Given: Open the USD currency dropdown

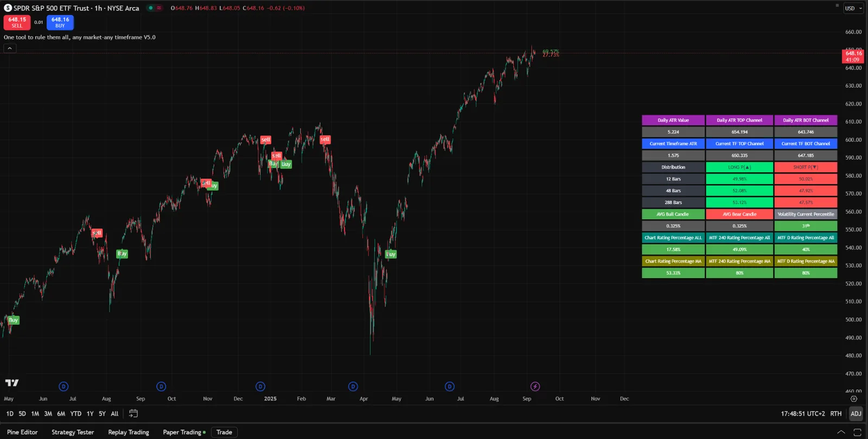Looking at the screenshot, I should click(853, 8).
